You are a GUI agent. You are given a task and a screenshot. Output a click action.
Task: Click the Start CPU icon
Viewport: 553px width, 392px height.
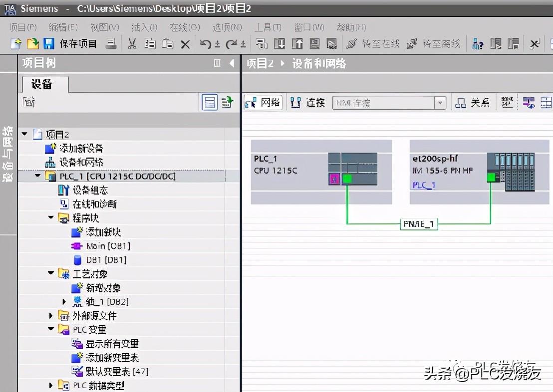(496, 44)
